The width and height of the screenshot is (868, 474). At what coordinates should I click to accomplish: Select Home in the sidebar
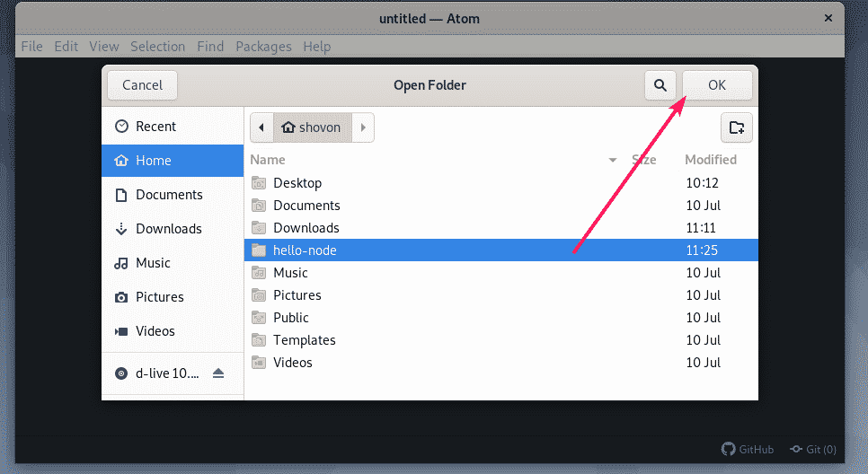pyautogui.click(x=173, y=161)
